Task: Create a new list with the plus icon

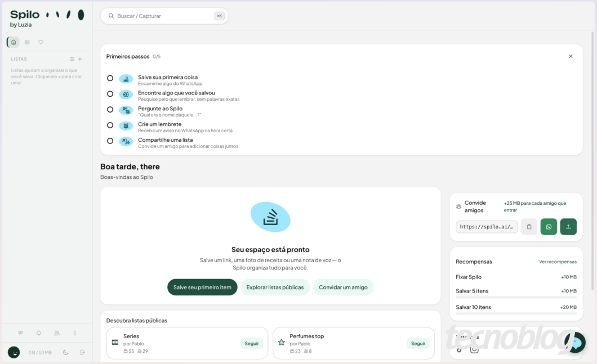Action: point(80,59)
